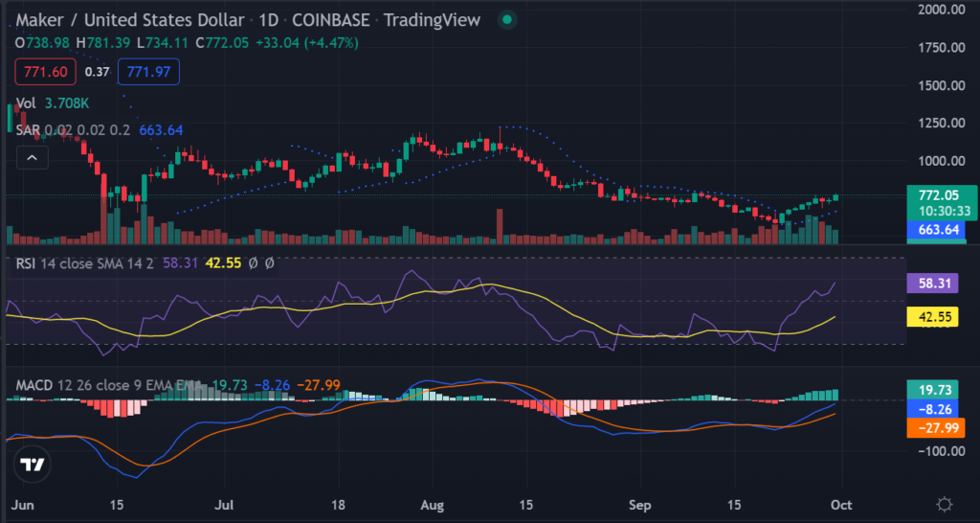Image resolution: width=980 pixels, height=523 pixels.
Task: Click the signal line label -27.99 on axis
Action: tap(936, 428)
